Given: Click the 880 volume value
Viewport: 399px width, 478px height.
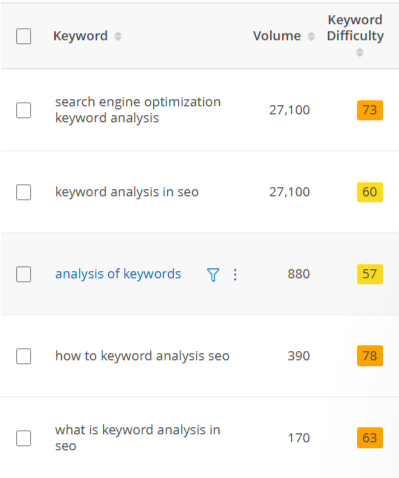Looking at the screenshot, I should [299, 274].
